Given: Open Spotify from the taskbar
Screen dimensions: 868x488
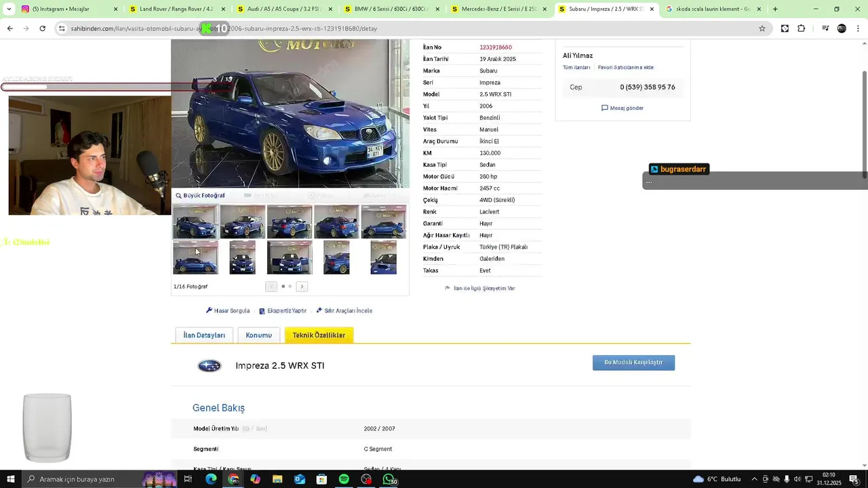Looking at the screenshot, I should coord(344,479).
